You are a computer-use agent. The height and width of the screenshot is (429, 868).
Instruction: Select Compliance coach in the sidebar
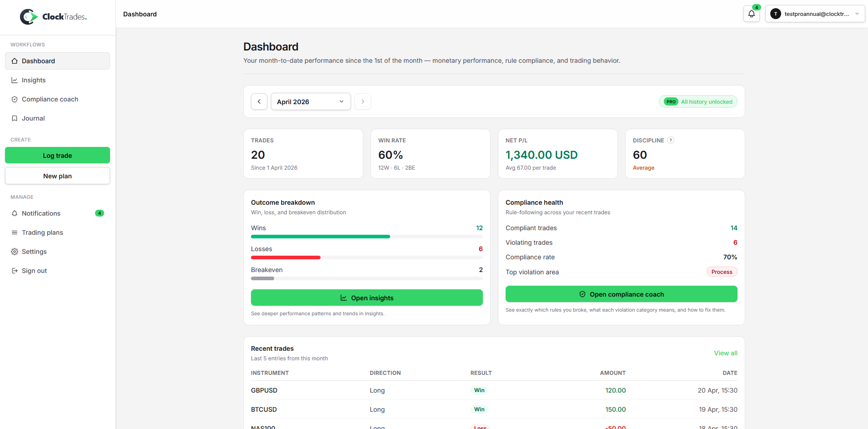click(50, 99)
